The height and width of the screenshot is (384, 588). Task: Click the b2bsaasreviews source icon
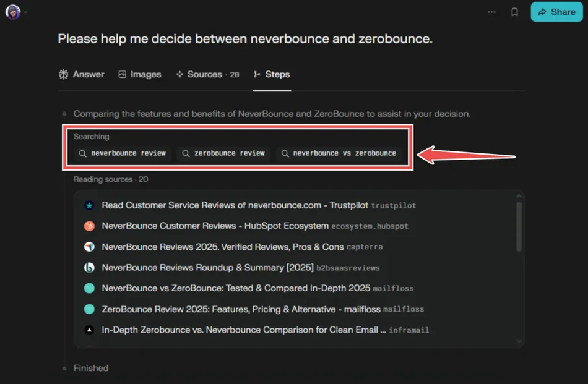[x=89, y=268]
